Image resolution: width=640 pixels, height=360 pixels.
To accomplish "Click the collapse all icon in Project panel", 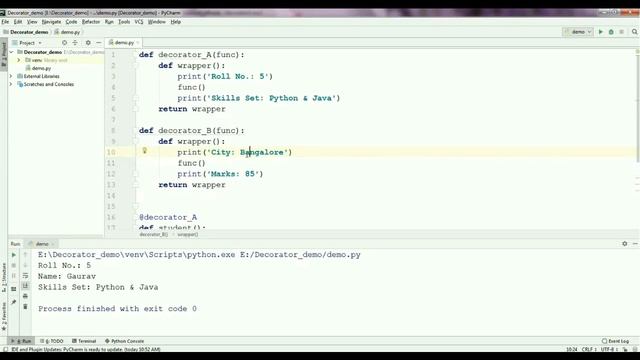I will [75, 42].
